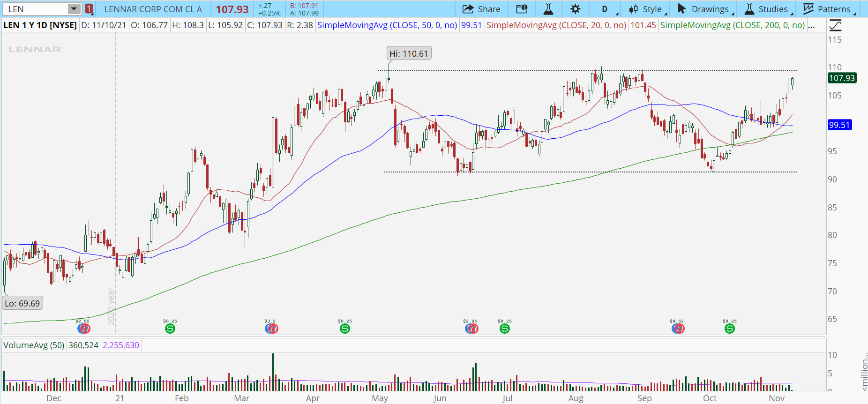
Task: Click the +.27 net change value
Action: coord(265,6)
